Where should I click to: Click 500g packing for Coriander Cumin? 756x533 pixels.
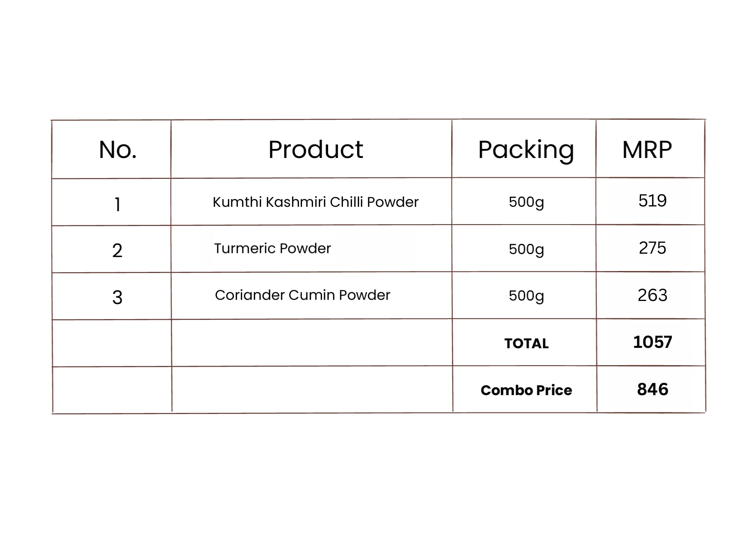point(526,296)
